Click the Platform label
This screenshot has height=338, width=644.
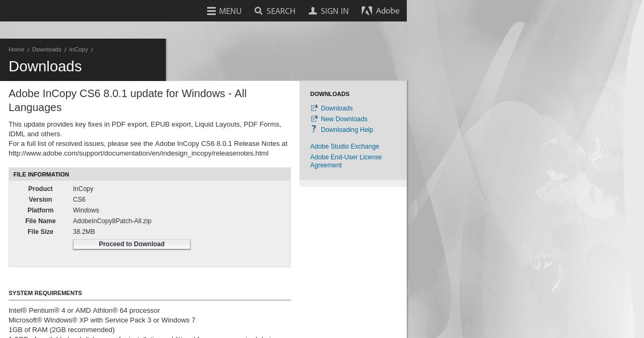pos(40,210)
